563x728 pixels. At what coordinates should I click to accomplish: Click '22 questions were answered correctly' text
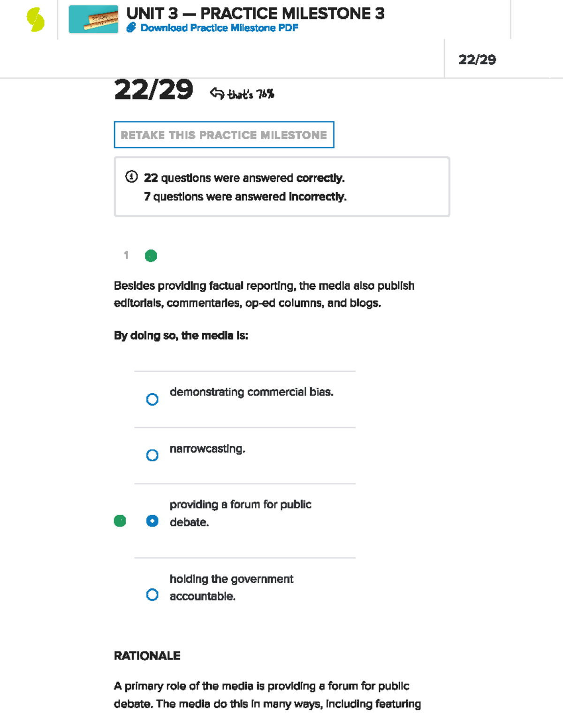244,178
